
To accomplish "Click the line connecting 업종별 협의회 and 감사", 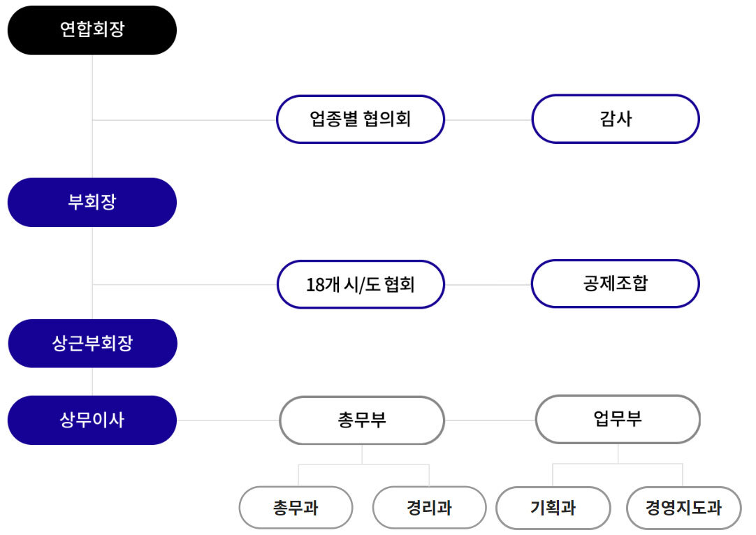I will click(x=488, y=120).
